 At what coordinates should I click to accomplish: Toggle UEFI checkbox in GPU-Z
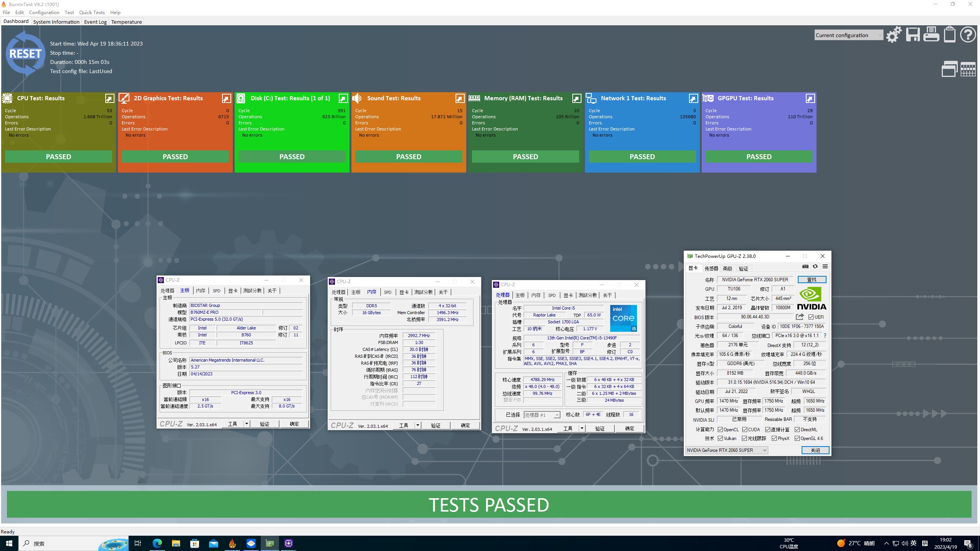(811, 317)
